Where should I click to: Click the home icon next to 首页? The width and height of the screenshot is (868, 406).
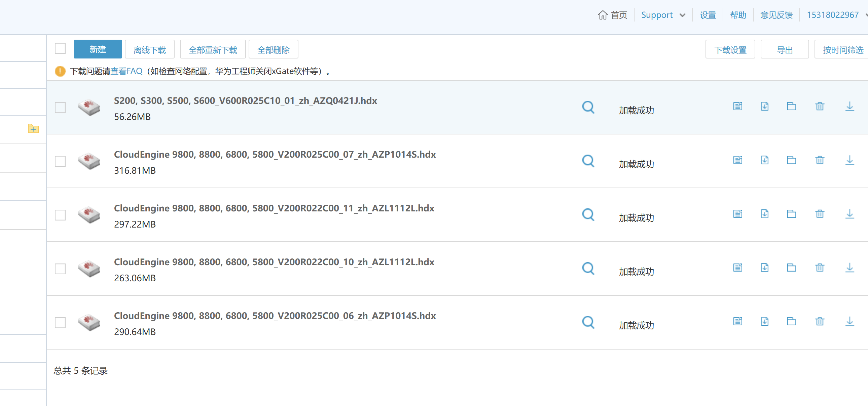603,15
